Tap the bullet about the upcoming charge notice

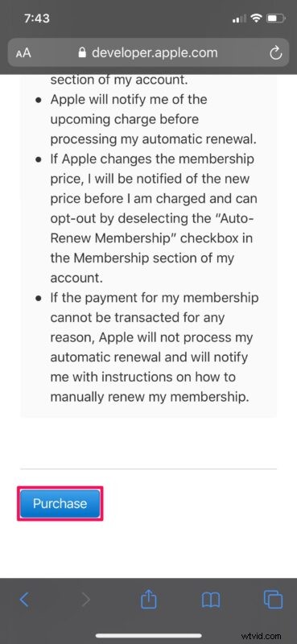152,119
